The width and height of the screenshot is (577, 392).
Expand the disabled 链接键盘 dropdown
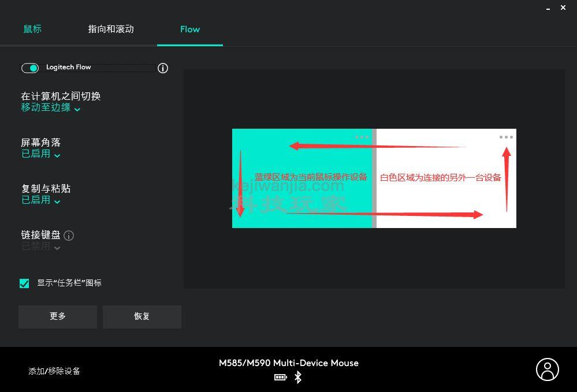(x=39, y=247)
